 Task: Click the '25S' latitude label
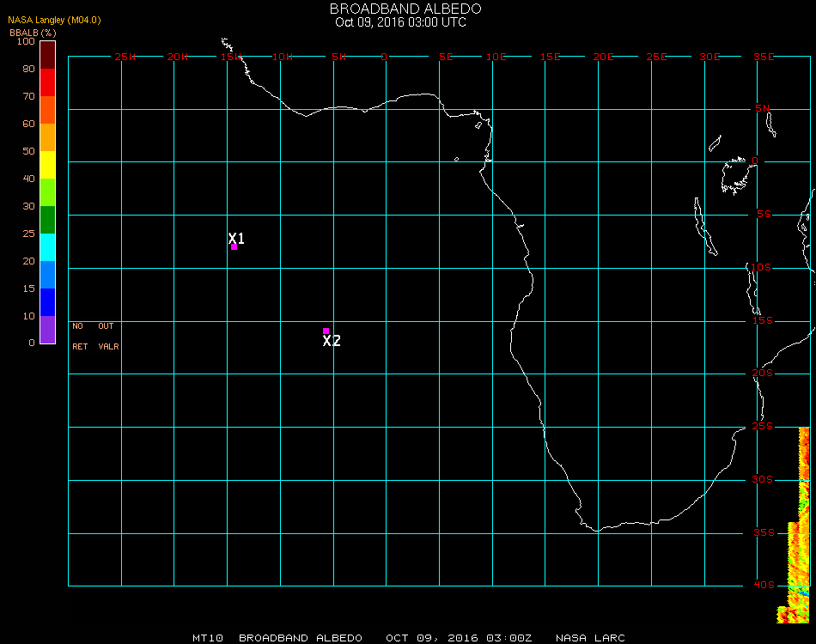point(763,426)
